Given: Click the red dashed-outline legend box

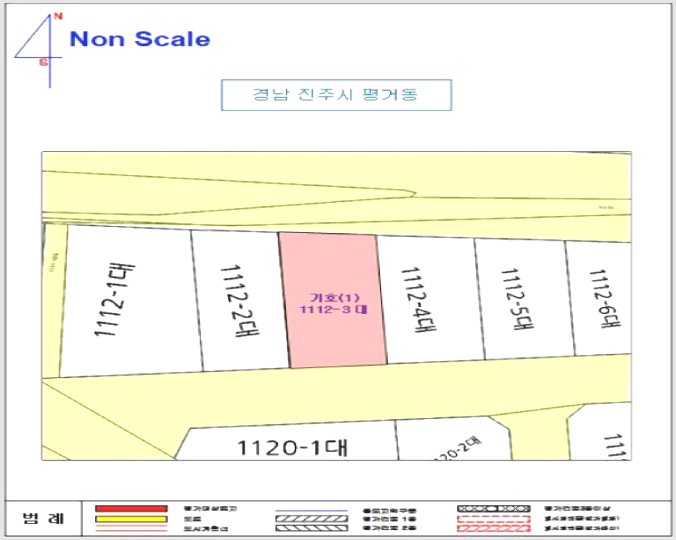Looking at the screenshot, I should pyautogui.click(x=494, y=518).
